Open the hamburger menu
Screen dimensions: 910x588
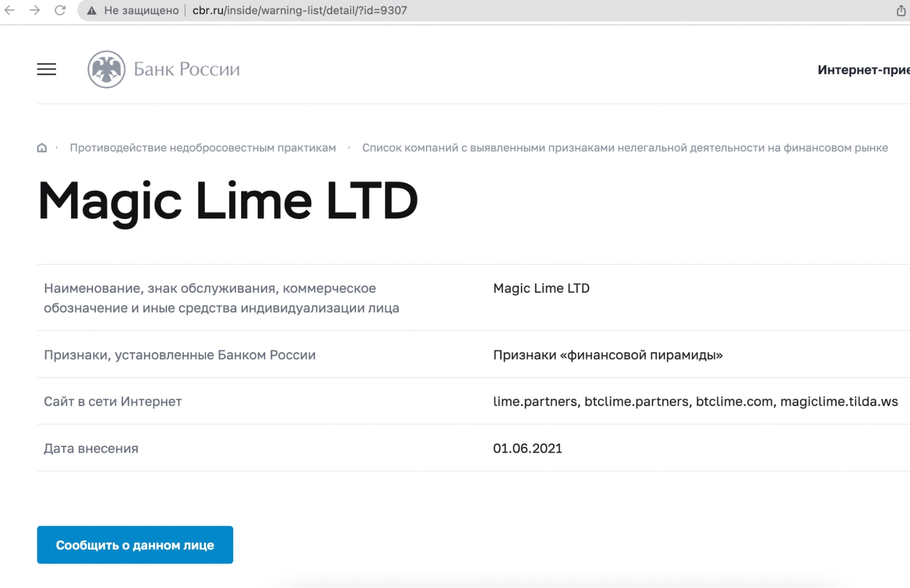46,69
